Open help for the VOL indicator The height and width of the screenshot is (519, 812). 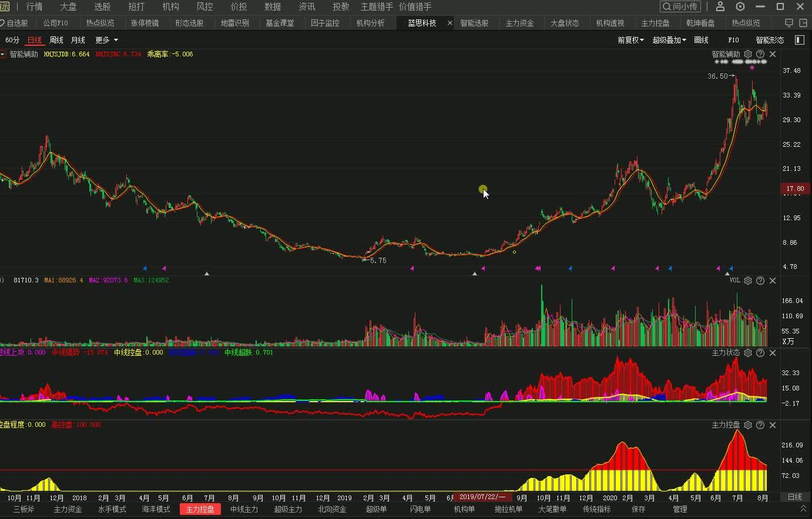click(x=760, y=281)
